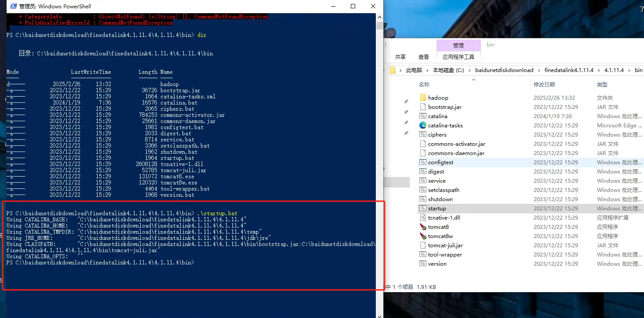The height and width of the screenshot is (318, 644).
Task: Open the 查看 tab in Explorer
Action: (x=424, y=57)
